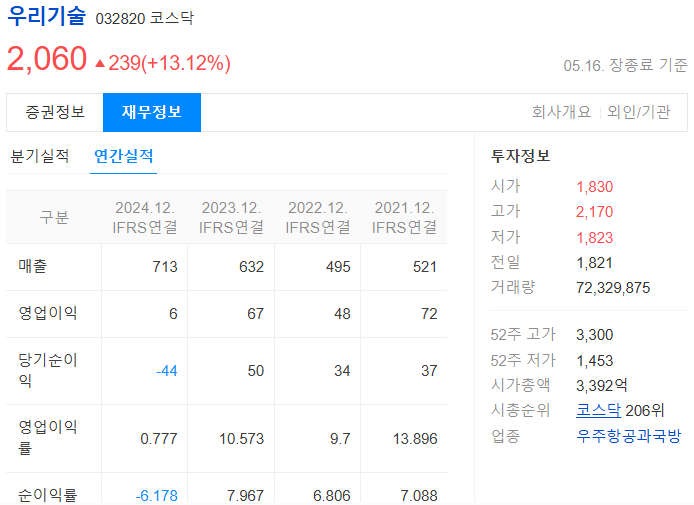Click the 시가 value 1,830
This screenshot has width=694, height=505.
pos(594,187)
